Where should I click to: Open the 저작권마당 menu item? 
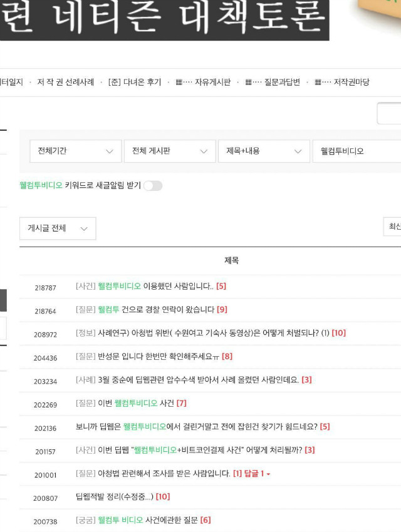click(352, 82)
